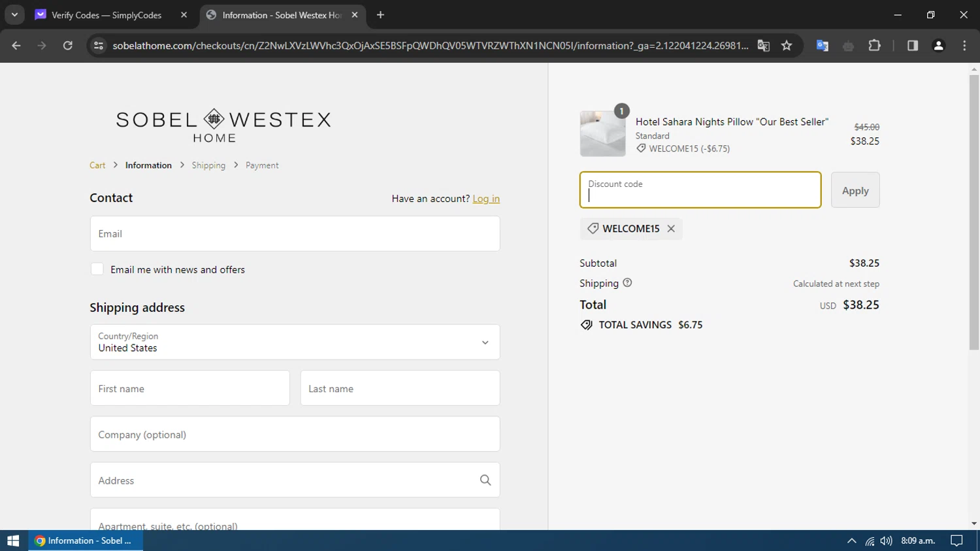Minimize the Chrome window

898,14
